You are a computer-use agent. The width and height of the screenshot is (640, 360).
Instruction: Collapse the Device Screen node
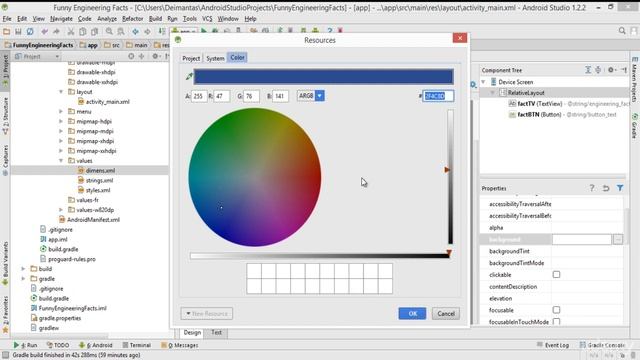(x=483, y=82)
